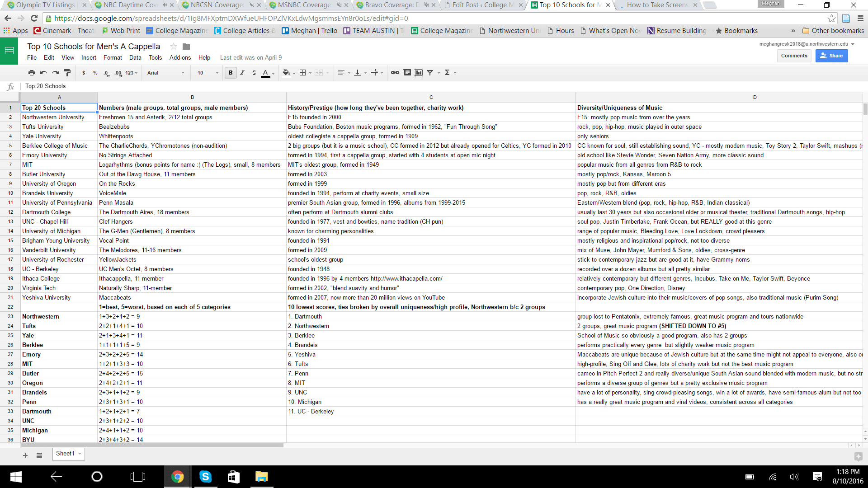Image resolution: width=868 pixels, height=488 pixels.
Task: Unmute the NBCSN Coverage tab audio
Action: point(251,5)
